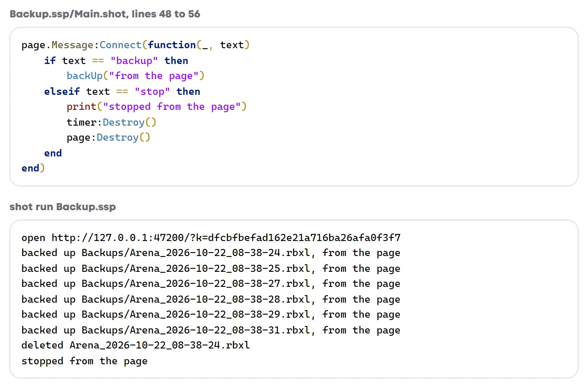Click the "backed up" output line ending 08-38-29.rbxl
This screenshot has height=388, width=588.
coord(211,315)
